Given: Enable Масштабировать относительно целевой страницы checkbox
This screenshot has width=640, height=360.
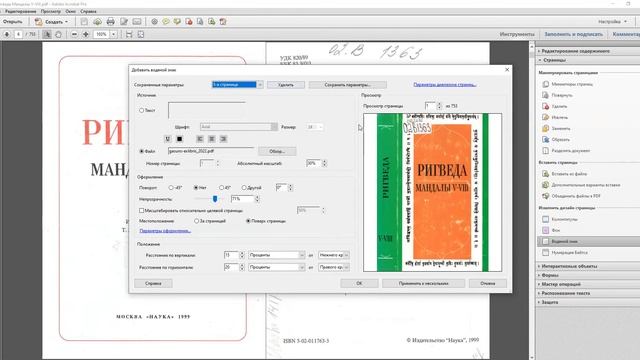Looking at the screenshot, I should [142, 211].
